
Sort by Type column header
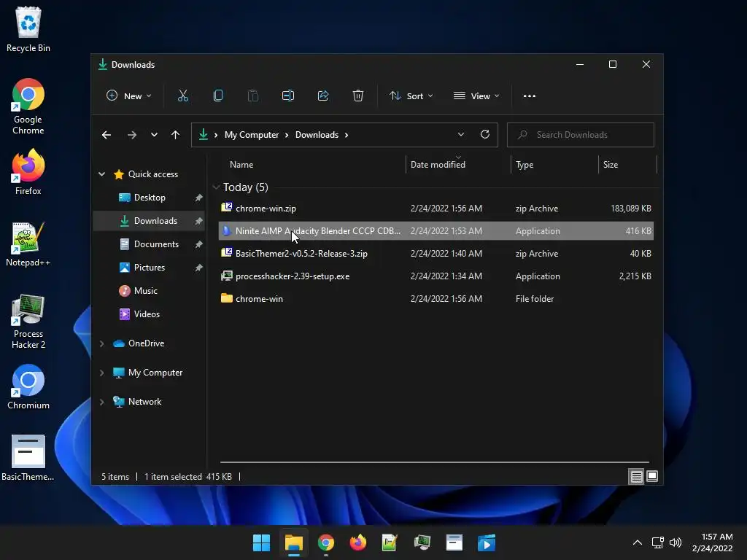tap(525, 165)
